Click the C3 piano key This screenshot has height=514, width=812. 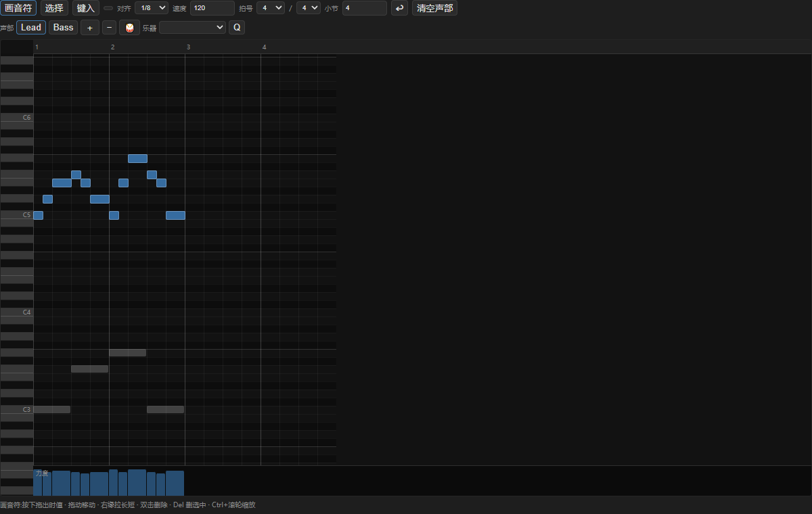point(16,410)
